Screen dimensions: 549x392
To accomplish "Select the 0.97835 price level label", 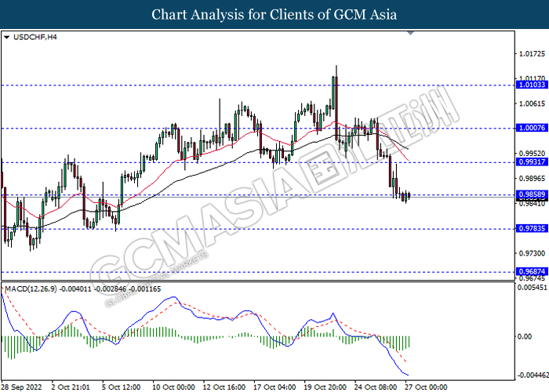I will click(532, 229).
